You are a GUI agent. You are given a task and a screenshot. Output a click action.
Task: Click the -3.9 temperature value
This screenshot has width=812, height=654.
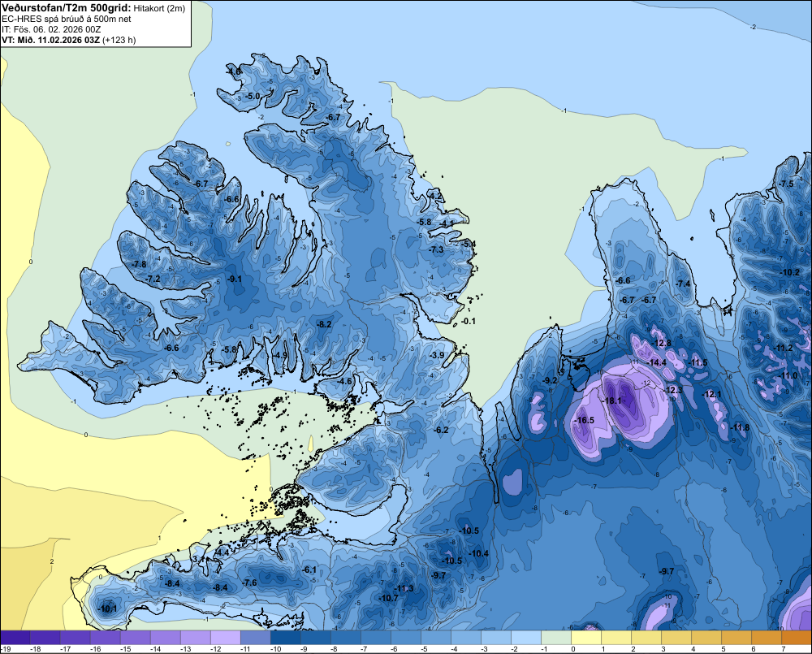click(x=438, y=356)
